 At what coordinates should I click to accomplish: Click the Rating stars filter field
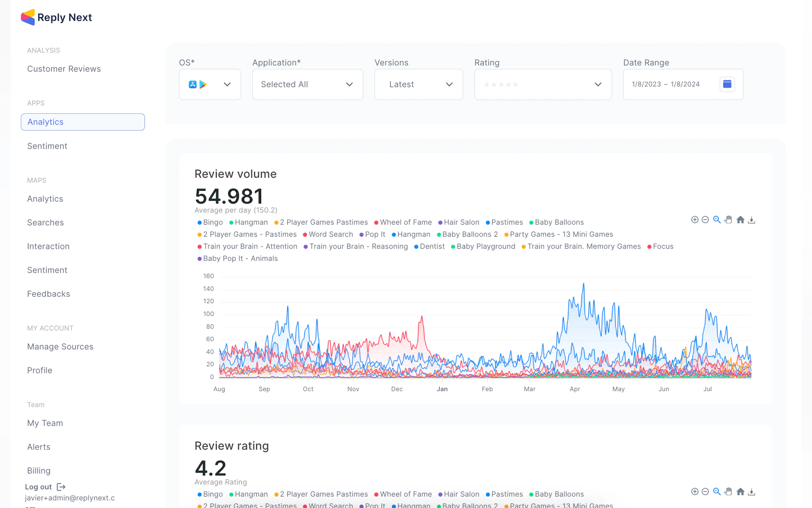point(543,84)
